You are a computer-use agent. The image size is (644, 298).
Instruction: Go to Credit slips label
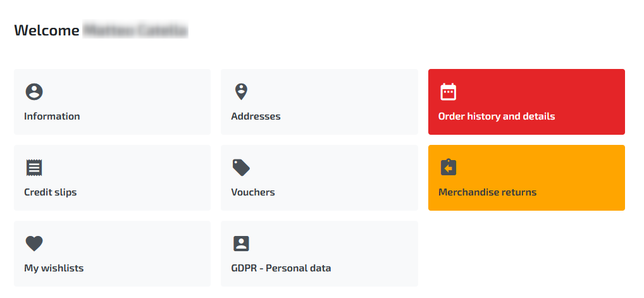(x=51, y=192)
